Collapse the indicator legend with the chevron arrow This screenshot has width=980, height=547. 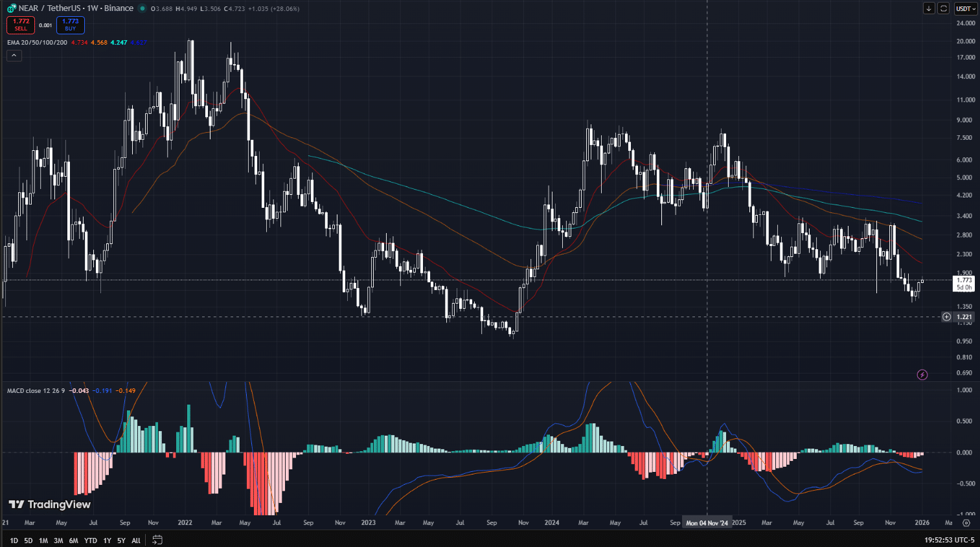14,56
